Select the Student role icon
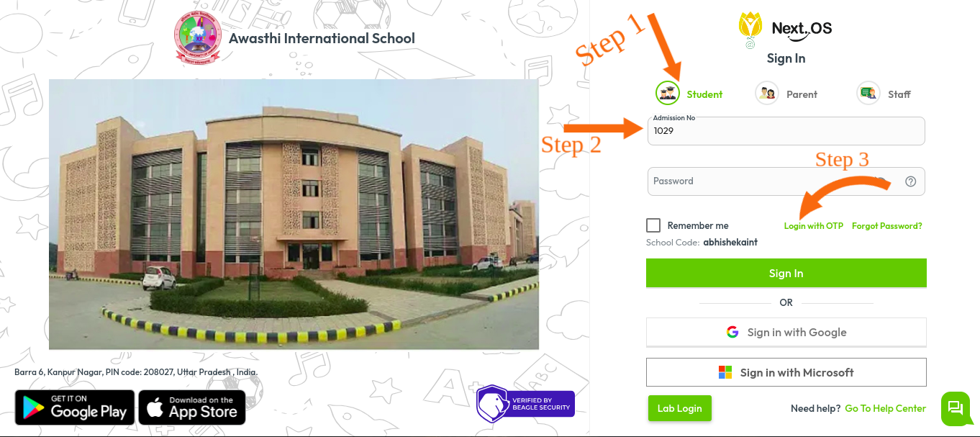Viewport: 980px width, 437px height. click(668, 94)
